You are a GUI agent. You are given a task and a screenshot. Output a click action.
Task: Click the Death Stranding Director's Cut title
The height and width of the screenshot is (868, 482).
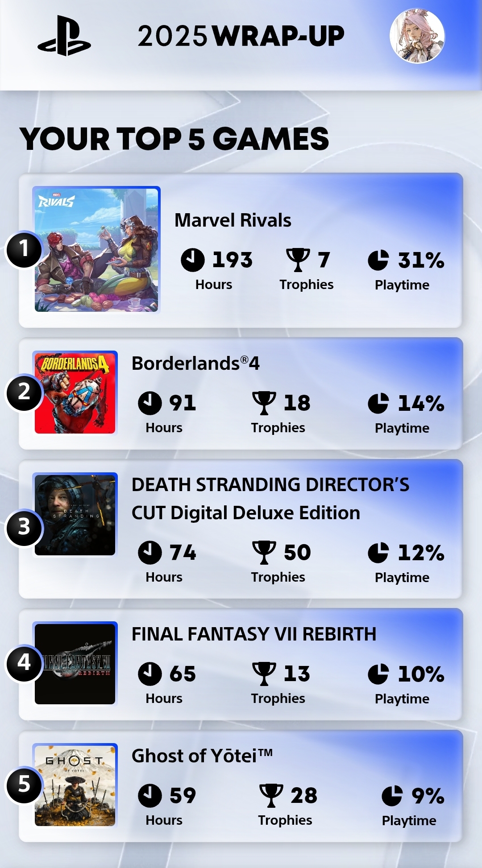tap(270, 499)
